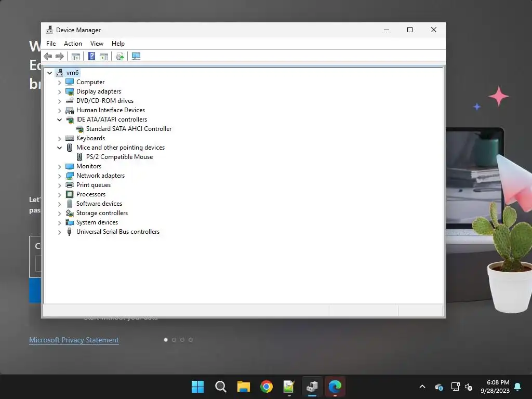Click the Human Interface Devices icon

[70, 110]
